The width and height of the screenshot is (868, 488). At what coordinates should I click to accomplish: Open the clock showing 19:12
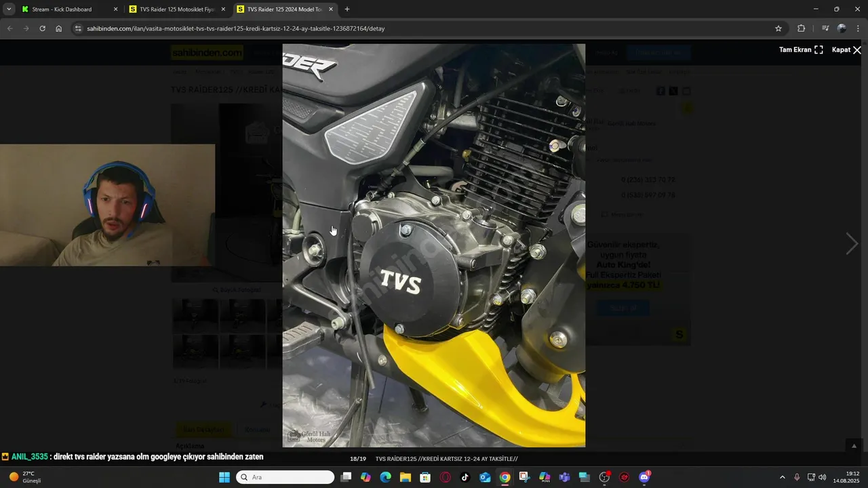[846, 477]
